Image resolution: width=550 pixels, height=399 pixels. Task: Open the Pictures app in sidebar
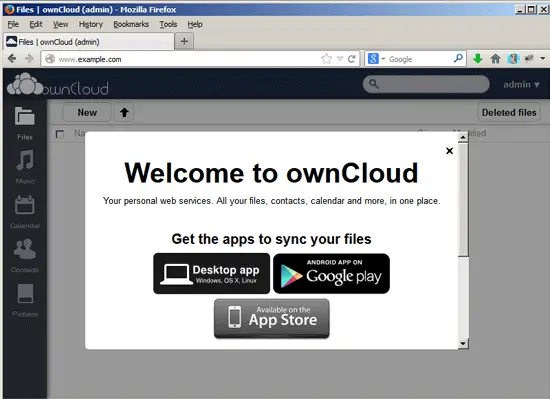[25, 300]
